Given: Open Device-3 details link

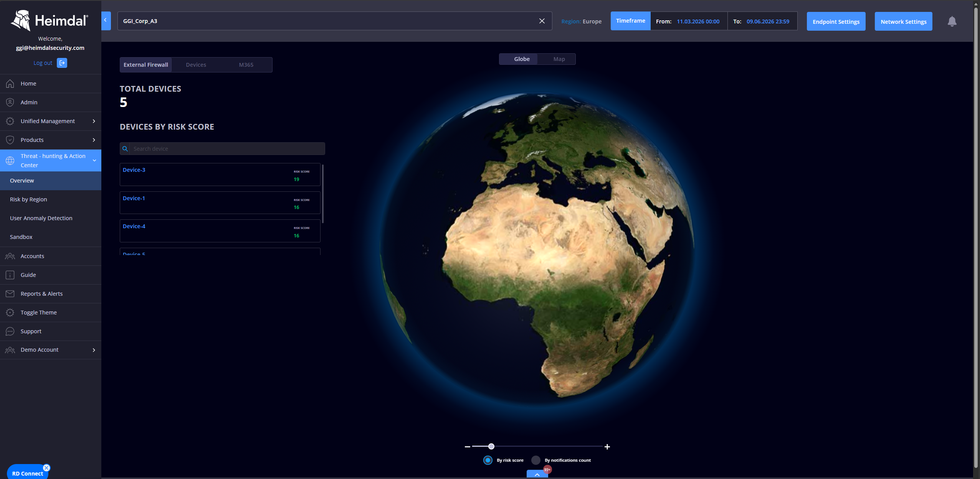Looking at the screenshot, I should 134,170.
